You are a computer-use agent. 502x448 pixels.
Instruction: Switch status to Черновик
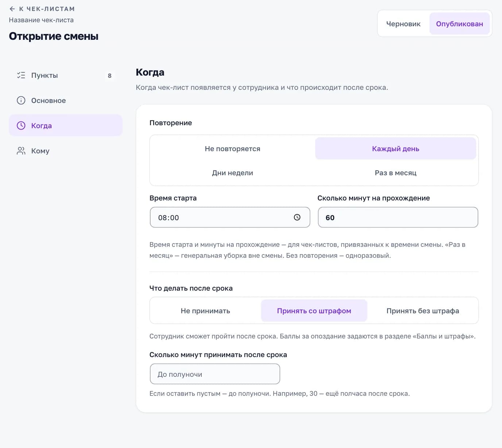click(x=403, y=24)
